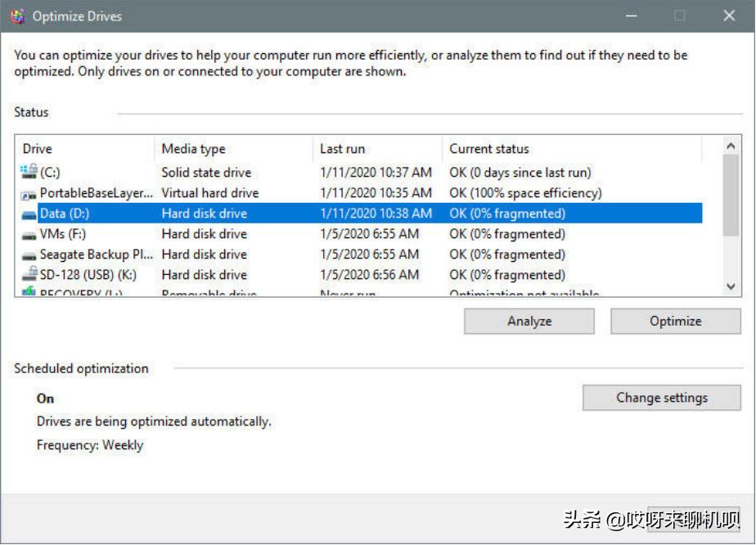Click the (C:) solid state drive icon

27,172
